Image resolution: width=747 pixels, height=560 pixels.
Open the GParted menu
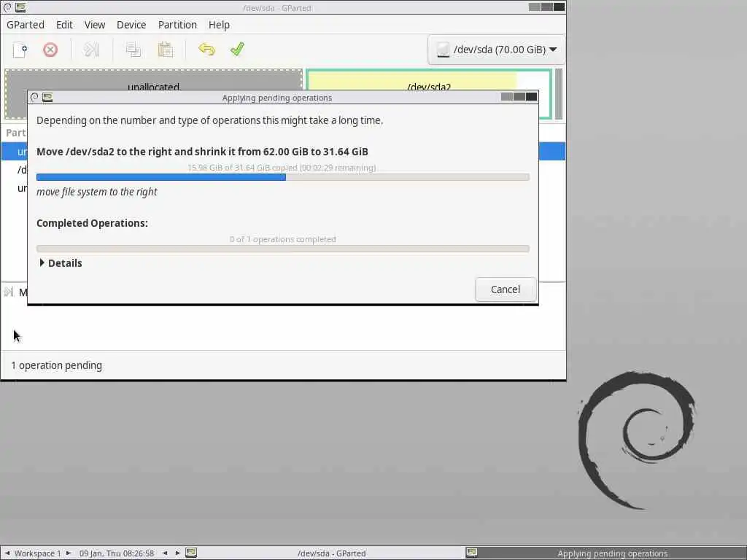[x=26, y=25]
